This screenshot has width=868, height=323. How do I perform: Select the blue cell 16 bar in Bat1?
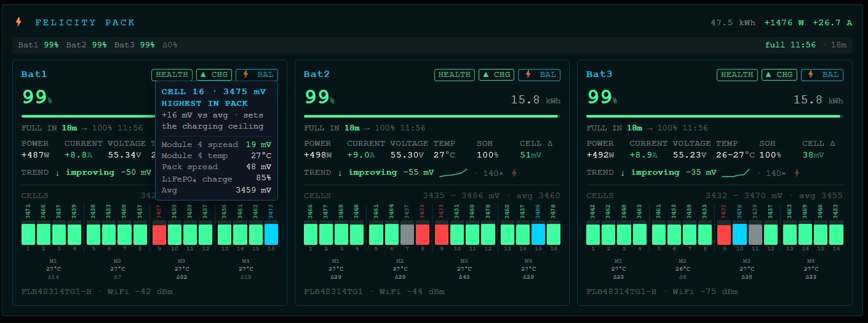[x=271, y=234]
